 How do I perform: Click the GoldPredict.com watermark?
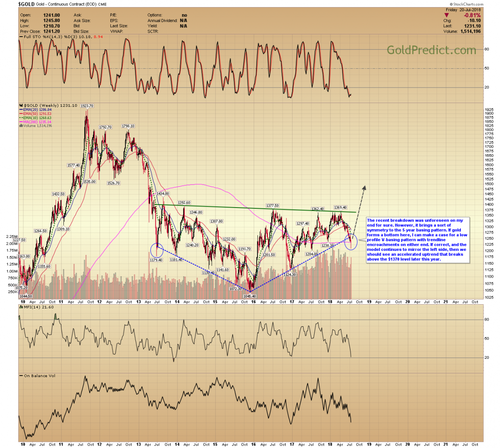coord(431,50)
